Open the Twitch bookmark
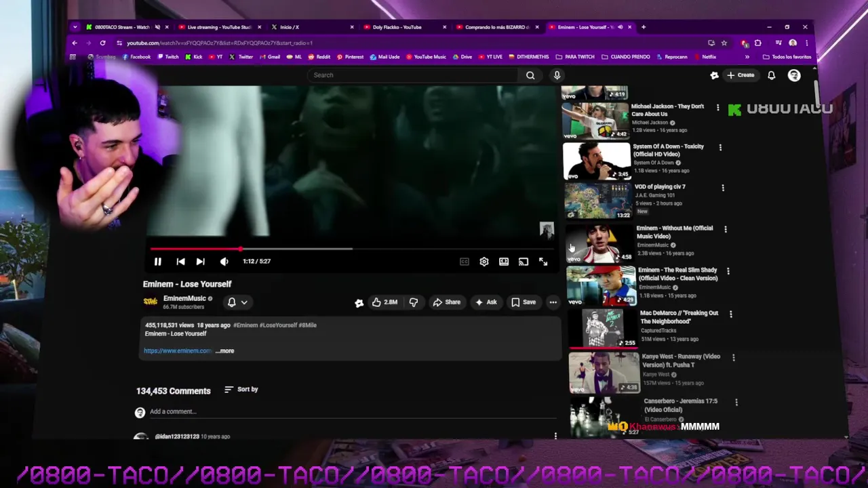Screen dimensions: 868x488 pos(167,57)
